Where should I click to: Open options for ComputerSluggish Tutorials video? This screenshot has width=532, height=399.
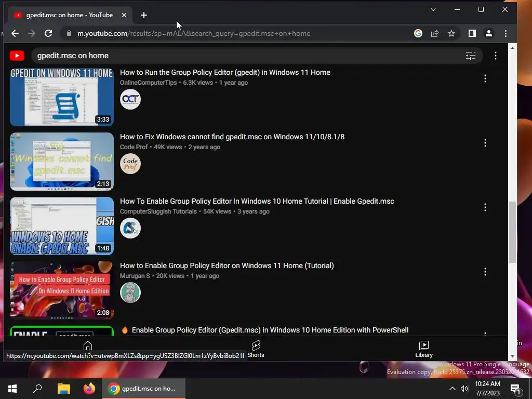point(485,207)
